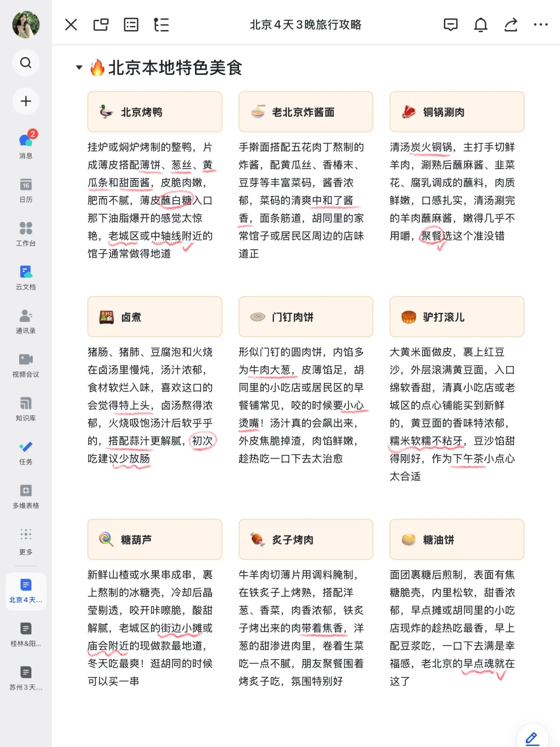Image resolution: width=560 pixels, height=747 pixels.
Task: Switch to the 桂林&阳朔 document tab
Action: pos(26,633)
